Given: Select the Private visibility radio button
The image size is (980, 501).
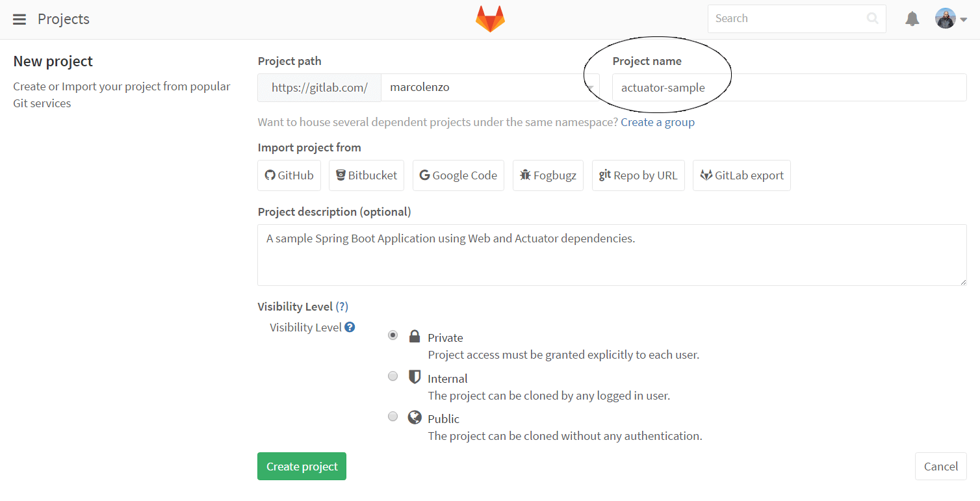Looking at the screenshot, I should [x=393, y=335].
